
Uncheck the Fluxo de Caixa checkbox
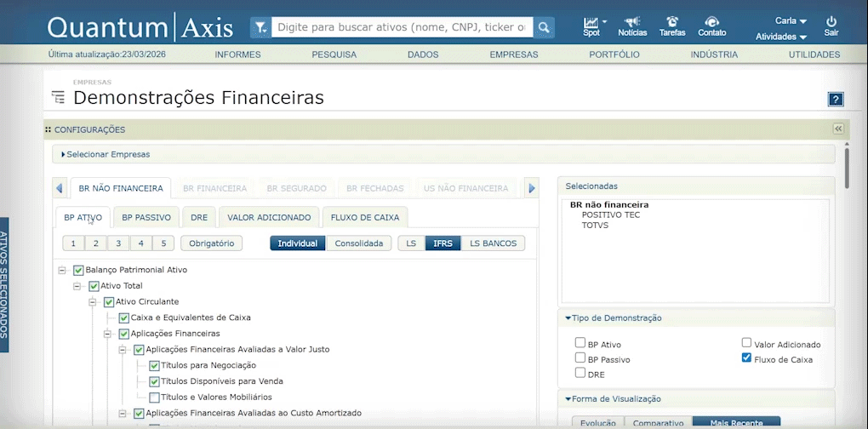[746, 358]
